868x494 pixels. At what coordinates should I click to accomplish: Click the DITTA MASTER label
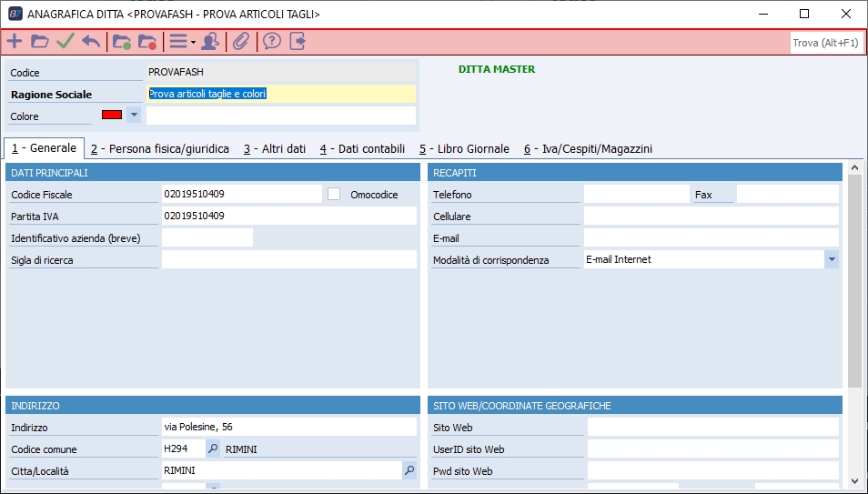[x=497, y=69]
